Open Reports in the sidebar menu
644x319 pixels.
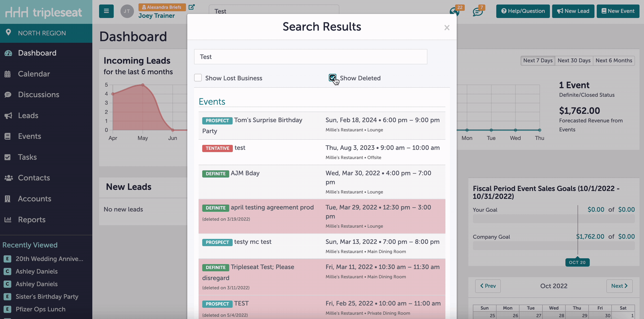tap(32, 220)
